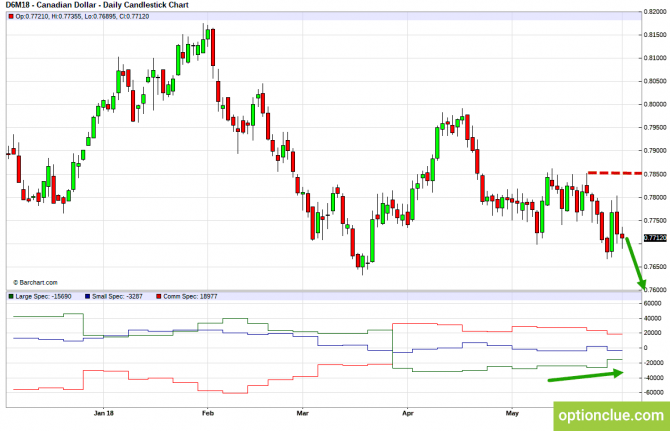This screenshot has height=431, width=670.
Task: Click the red OHLC legend square
Action: [x=11, y=17]
